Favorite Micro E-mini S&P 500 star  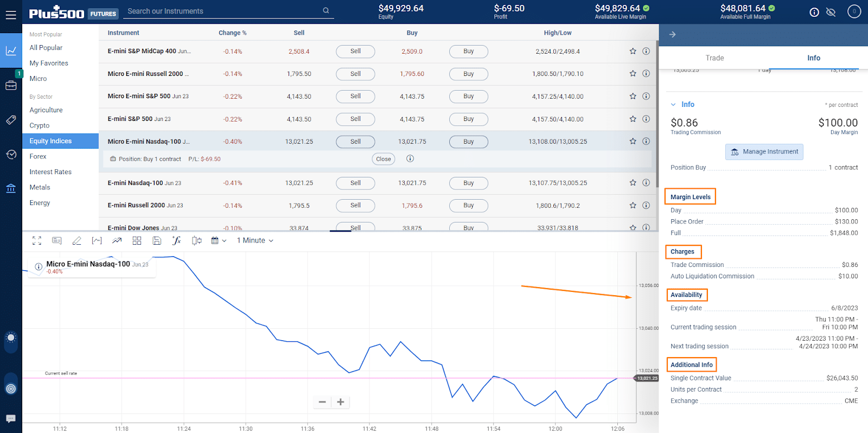click(x=633, y=97)
